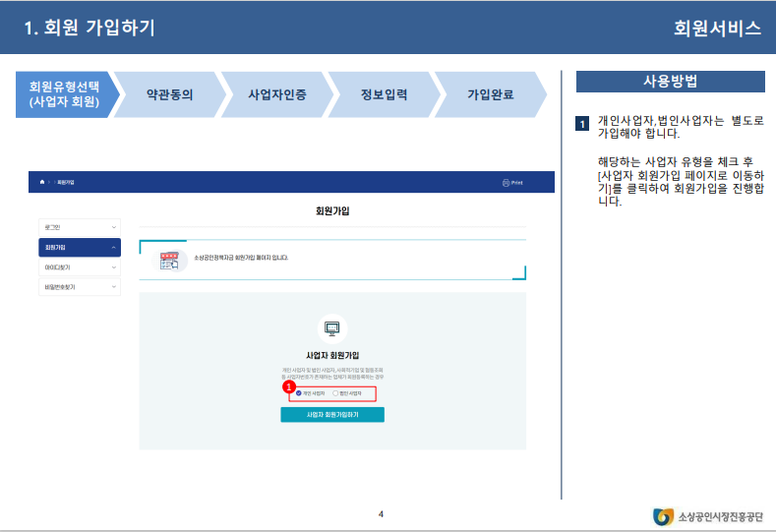
Task: Click the 회원가입 breadcrumb link
Action: click(x=65, y=183)
